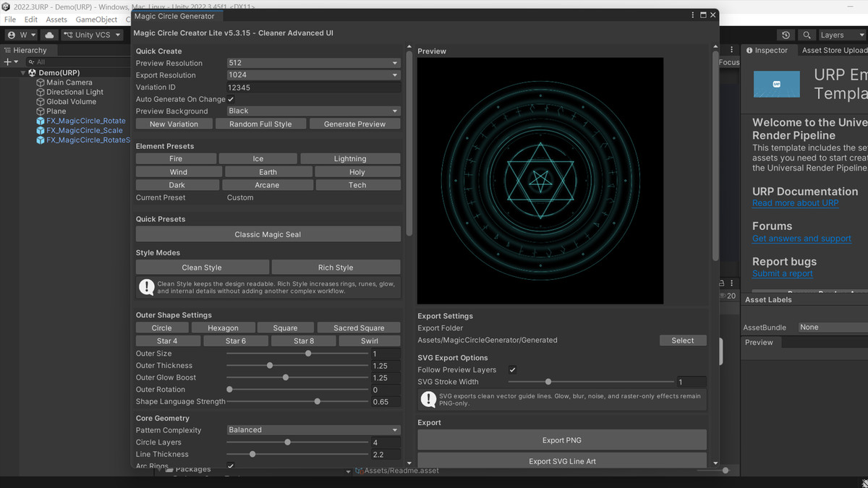Click the plus create icon in Hierarchy
Screen dimensions: 868x488
[7, 62]
